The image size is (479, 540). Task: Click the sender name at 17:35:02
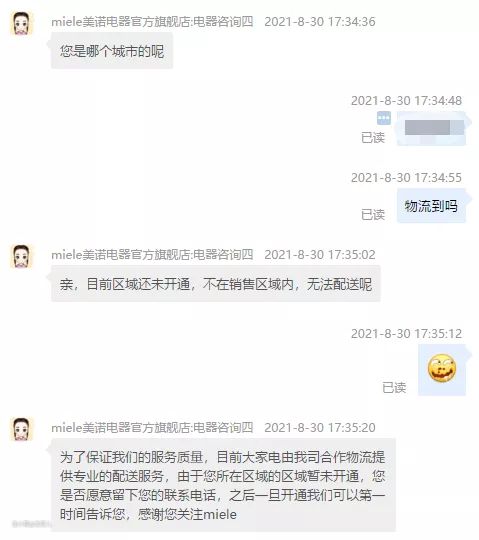point(152,255)
